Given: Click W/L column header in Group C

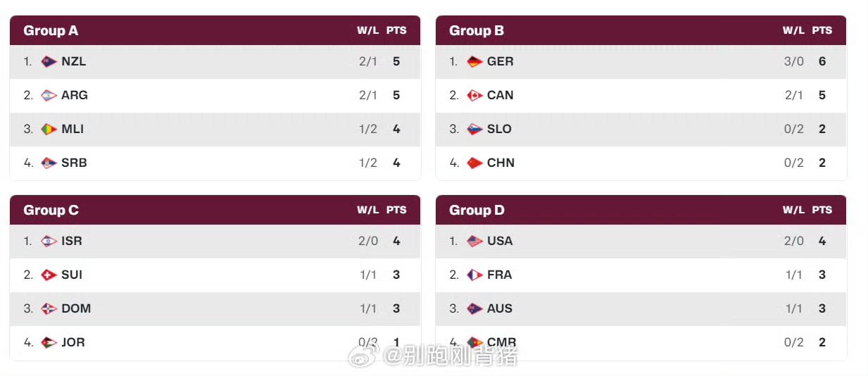Looking at the screenshot, I should coord(367,210).
